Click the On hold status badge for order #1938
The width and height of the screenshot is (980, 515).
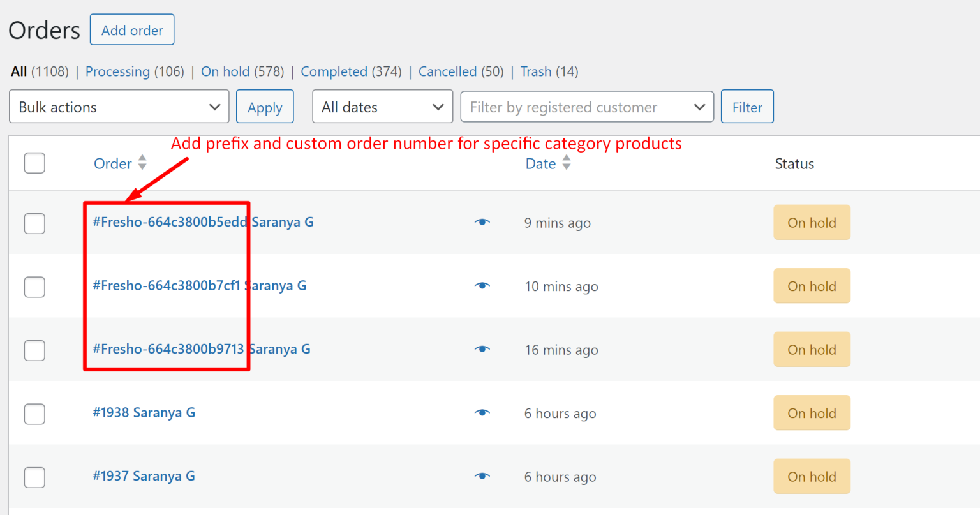tap(812, 413)
